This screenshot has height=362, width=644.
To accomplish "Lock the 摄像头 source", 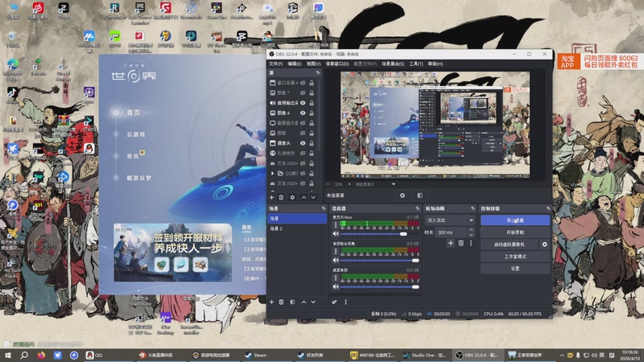I will coord(312,143).
